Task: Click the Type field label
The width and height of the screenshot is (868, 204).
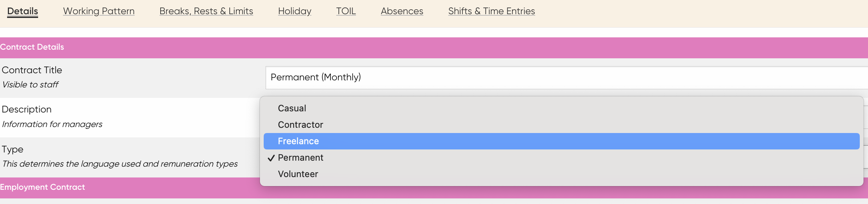Action: [x=13, y=149]
